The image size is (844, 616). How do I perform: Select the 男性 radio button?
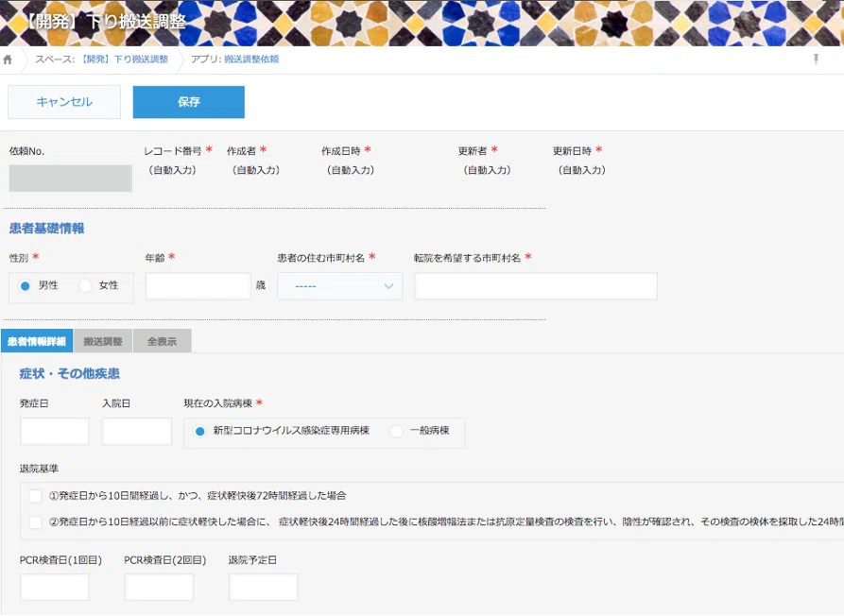pyautogui.click(x=26, y=285)
